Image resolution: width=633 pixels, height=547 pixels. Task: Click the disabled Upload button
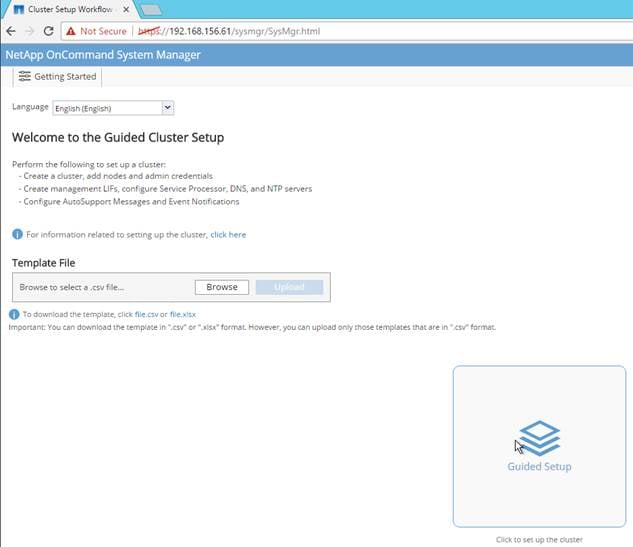pyautogui.click(x=289, y=287)
